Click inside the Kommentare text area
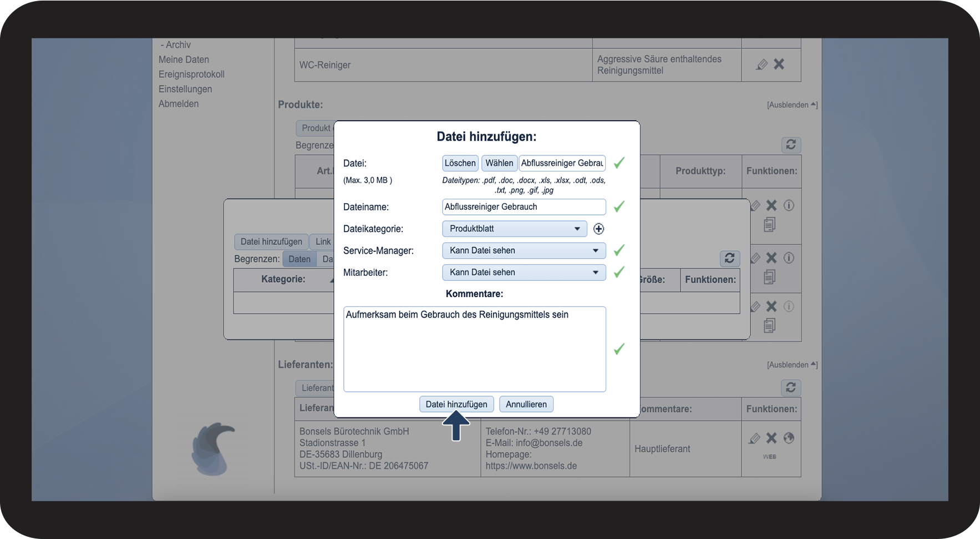 coord(475,349)
